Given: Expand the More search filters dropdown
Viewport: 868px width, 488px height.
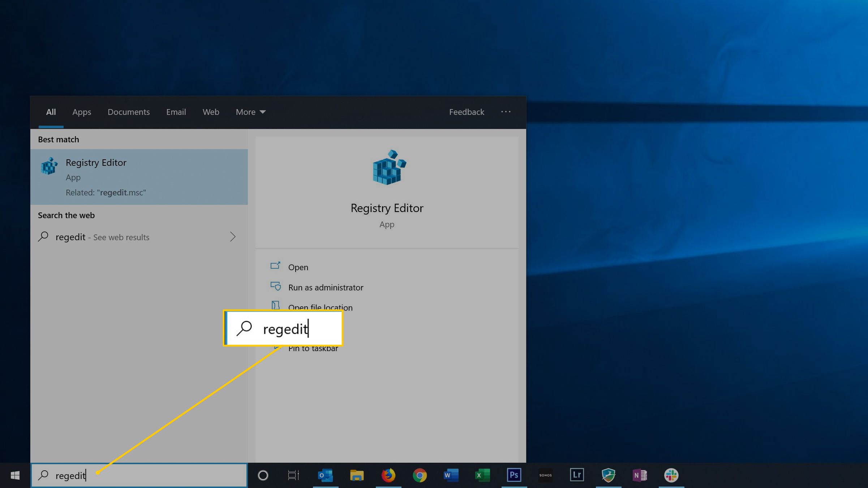Looking at the screenshot, I should pyautogui.click(x=250, y=112).
